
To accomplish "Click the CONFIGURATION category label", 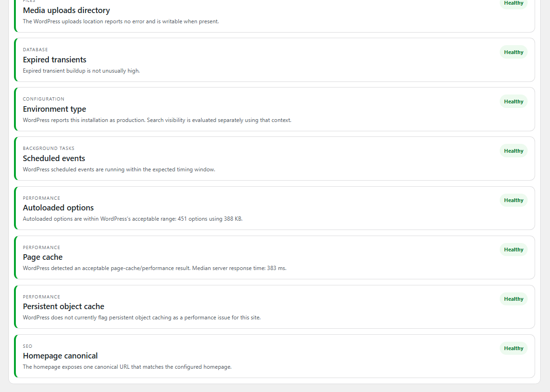I will point(43,99).
